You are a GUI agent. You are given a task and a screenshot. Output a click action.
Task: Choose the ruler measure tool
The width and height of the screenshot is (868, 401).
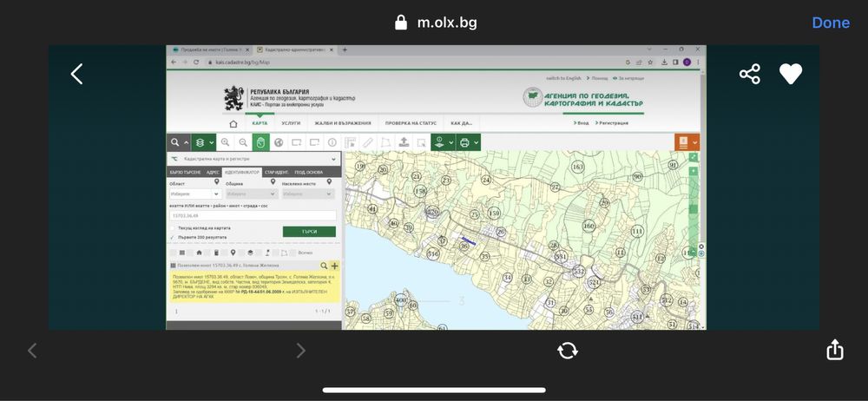(x=368, y=142)
